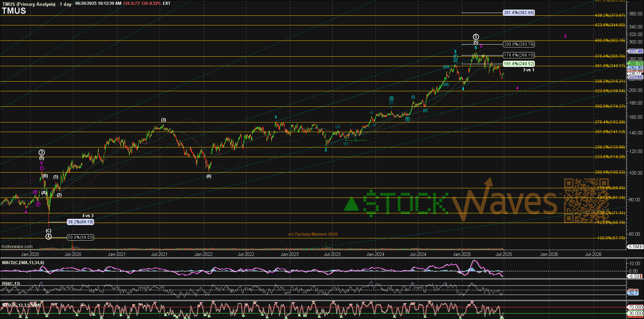Click the Jul-2026 date axis label
The image size is (644, 319).
click(x=593, y=254)
